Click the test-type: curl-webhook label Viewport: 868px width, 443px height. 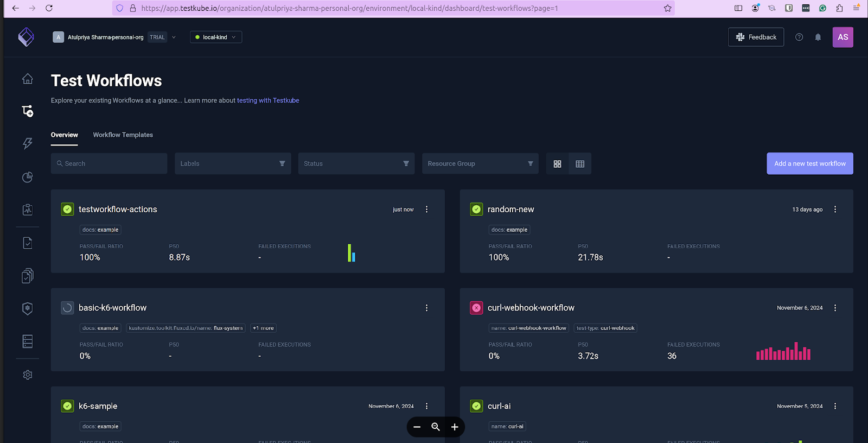(x=605, y=328)
